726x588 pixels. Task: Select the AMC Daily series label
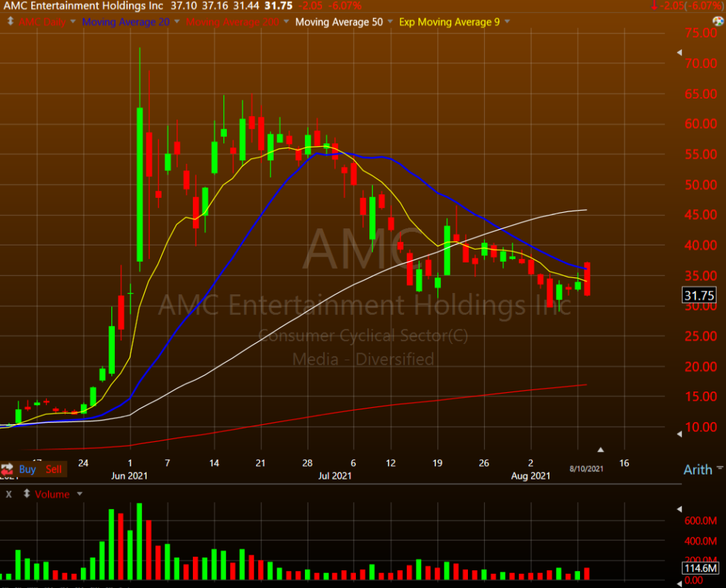pyautogui.click(x=42, y=22)
